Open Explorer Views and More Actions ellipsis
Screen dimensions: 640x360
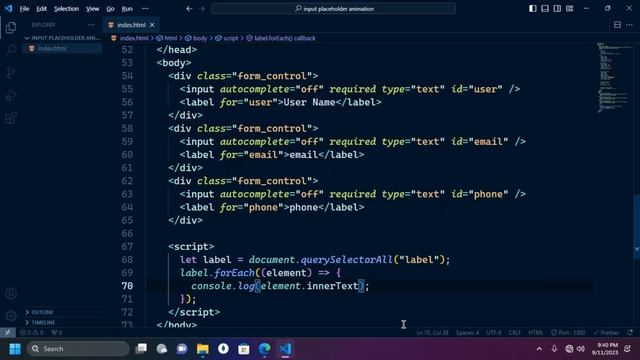(91, 25)
